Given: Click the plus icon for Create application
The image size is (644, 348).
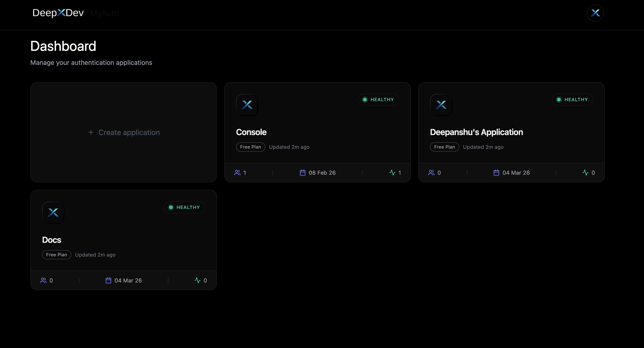Looking at the screenshot, I should pos(91,132).
